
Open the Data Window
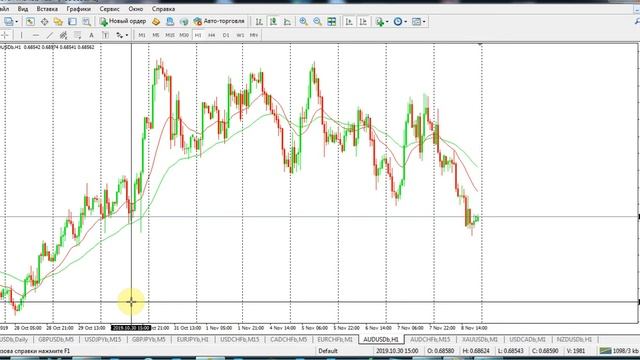pyautogui.click(x=44, y=22)
